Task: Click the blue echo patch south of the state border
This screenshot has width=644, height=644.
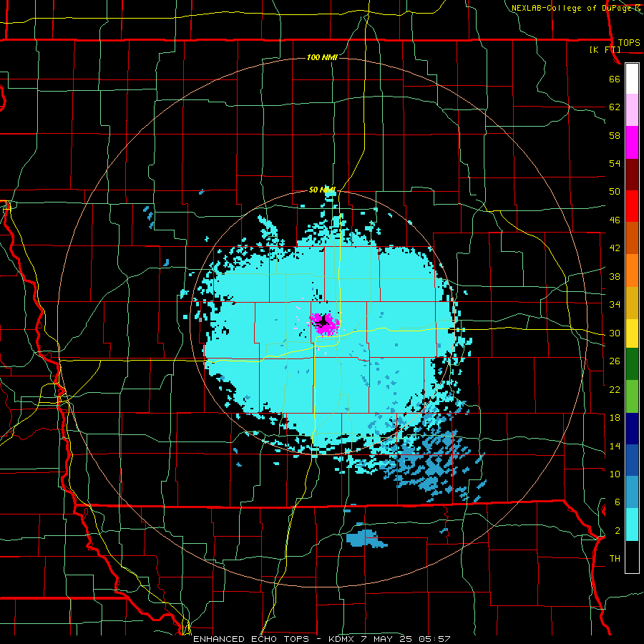Action: [x=366, y=538]
